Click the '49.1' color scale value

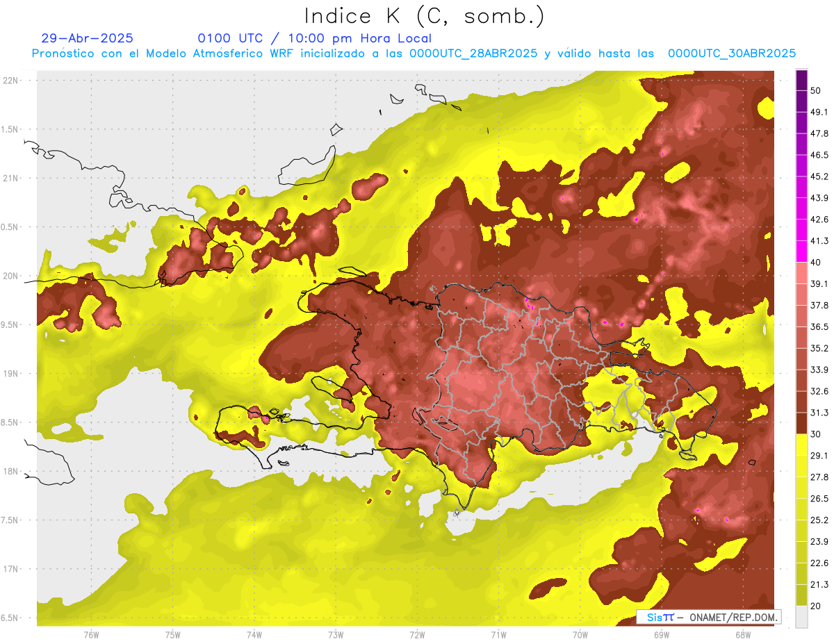coord(819,112)
